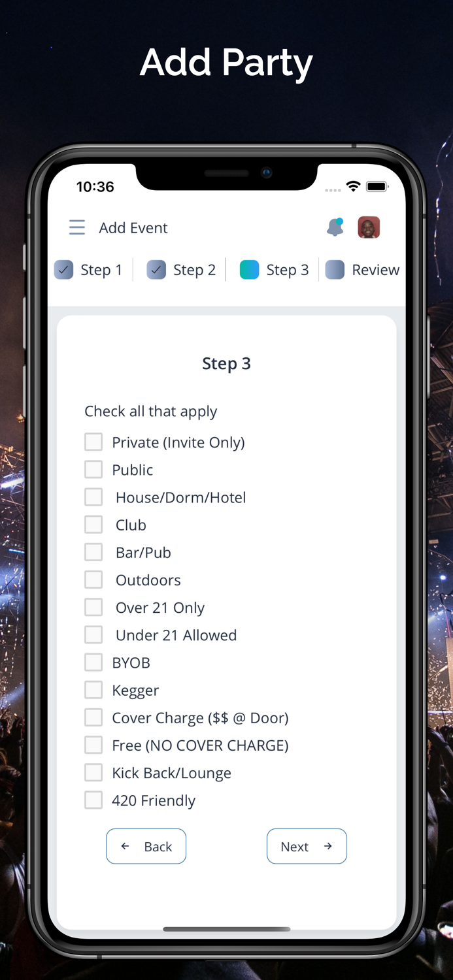Tap the Step 2 checked indicator
This screenshot has height=980, width=453.
tap(156, 270)
